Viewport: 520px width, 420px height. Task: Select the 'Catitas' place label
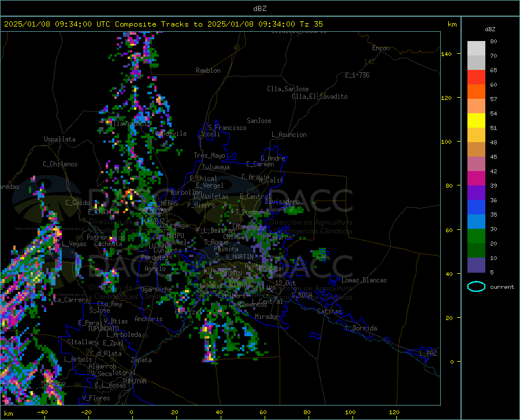pos(329,311)
